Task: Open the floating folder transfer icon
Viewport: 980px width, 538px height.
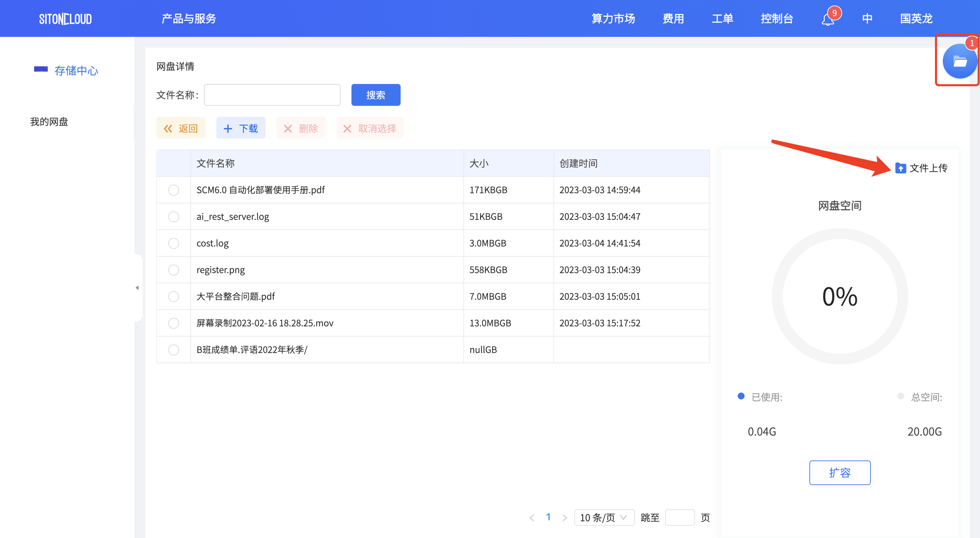Action: point(960,61)
